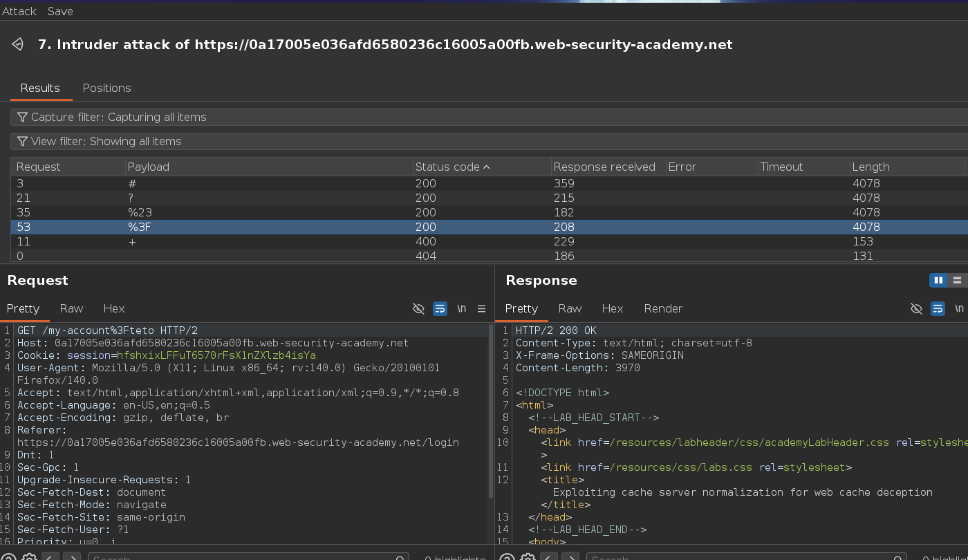
Task: Click the sort arrow on Status code column
Action: pyautogui.click(x=486, y=167)
